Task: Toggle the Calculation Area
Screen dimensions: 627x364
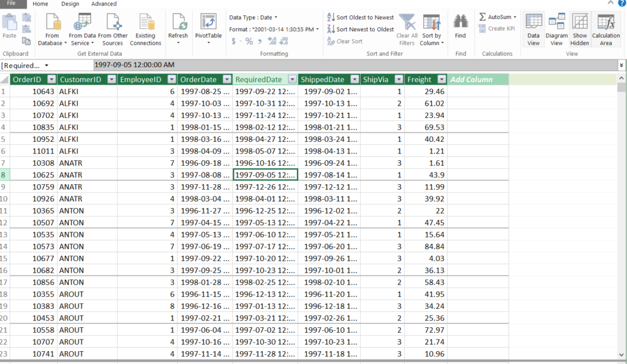Action: point(606,29)
